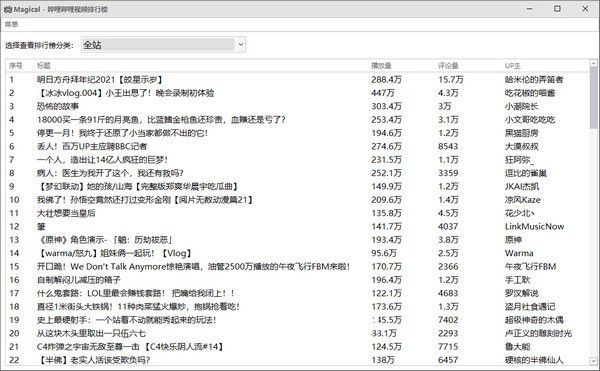Select row 从这块木头里取出一只伍六七
Image resolution: width=600 pixels, height=371 pixels.
pos(298,333)
